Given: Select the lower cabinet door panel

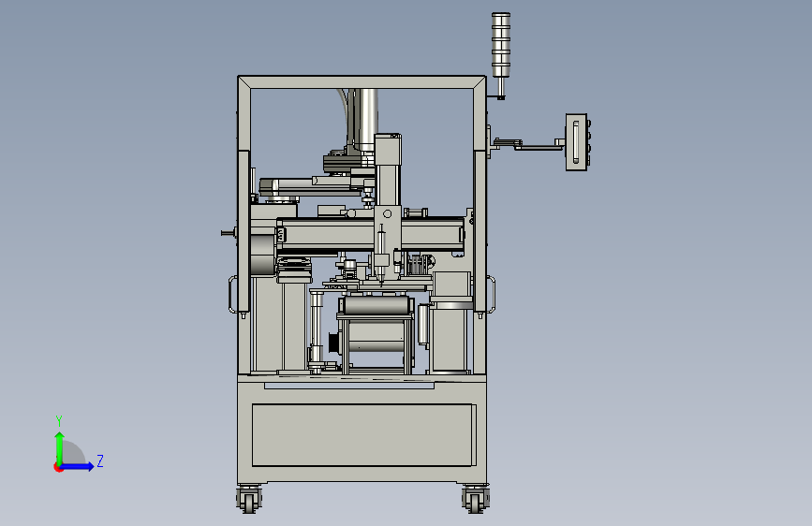Looking at the screenshot, I should (x=364, y=435).
